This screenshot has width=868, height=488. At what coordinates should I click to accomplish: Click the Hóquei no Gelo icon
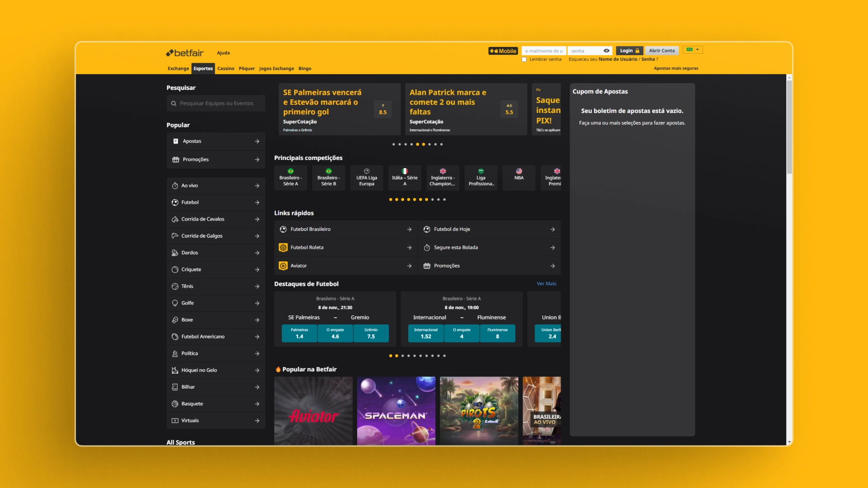point(175,370)
